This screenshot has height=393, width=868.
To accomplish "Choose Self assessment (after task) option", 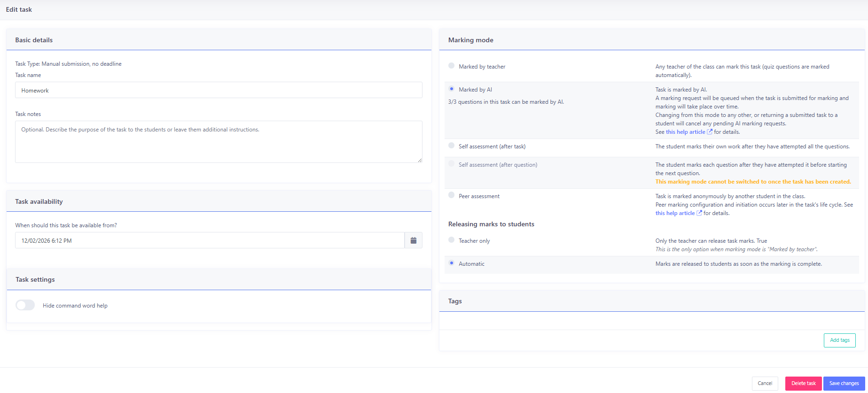I will pos(452,146).
